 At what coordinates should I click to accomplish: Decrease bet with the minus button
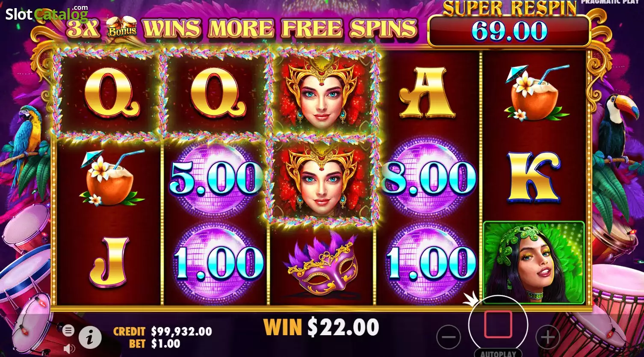449,337
